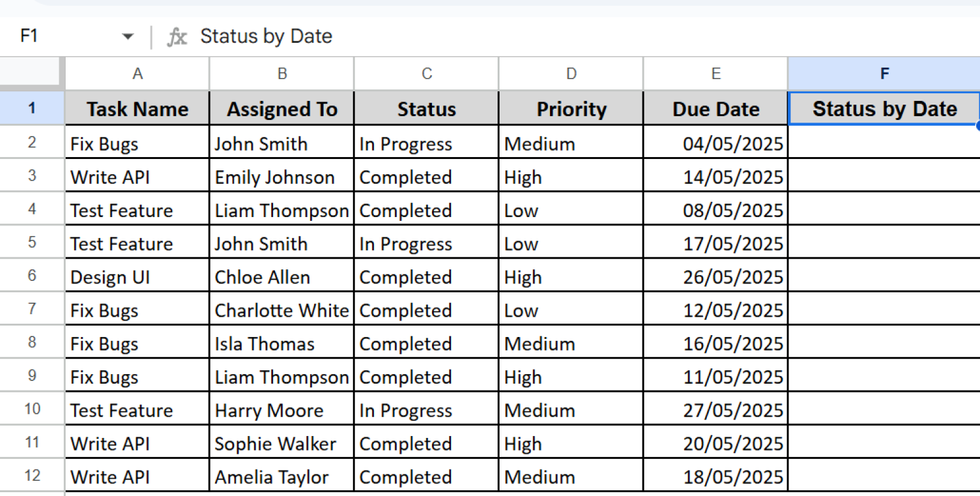This screenshot has width=980, height=496.
Task: Click the select-all corner box
Action: (x=32, y=74)
